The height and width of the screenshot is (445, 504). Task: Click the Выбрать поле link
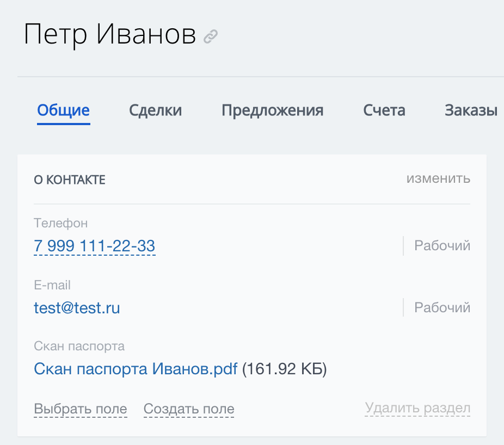point(81,409)
